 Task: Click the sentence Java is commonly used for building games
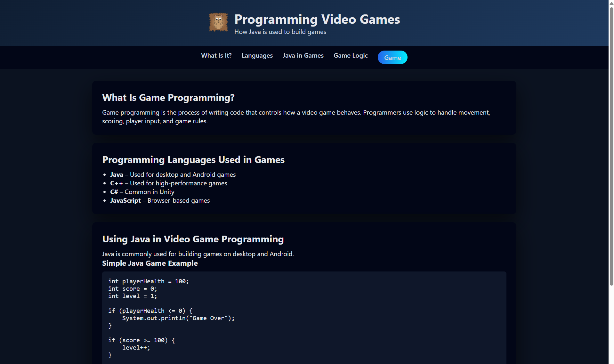tap(198, 254)
